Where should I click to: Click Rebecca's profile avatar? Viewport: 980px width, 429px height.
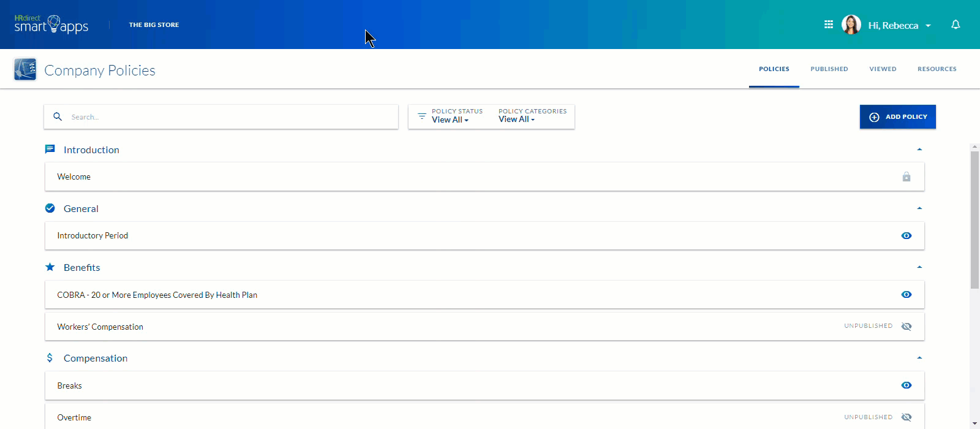point(851,25)
